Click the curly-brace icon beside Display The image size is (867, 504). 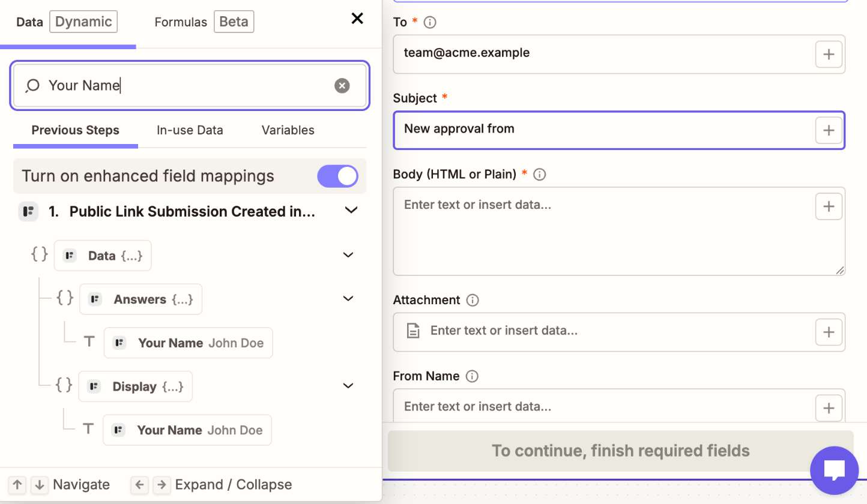click(x=64, y=385)
